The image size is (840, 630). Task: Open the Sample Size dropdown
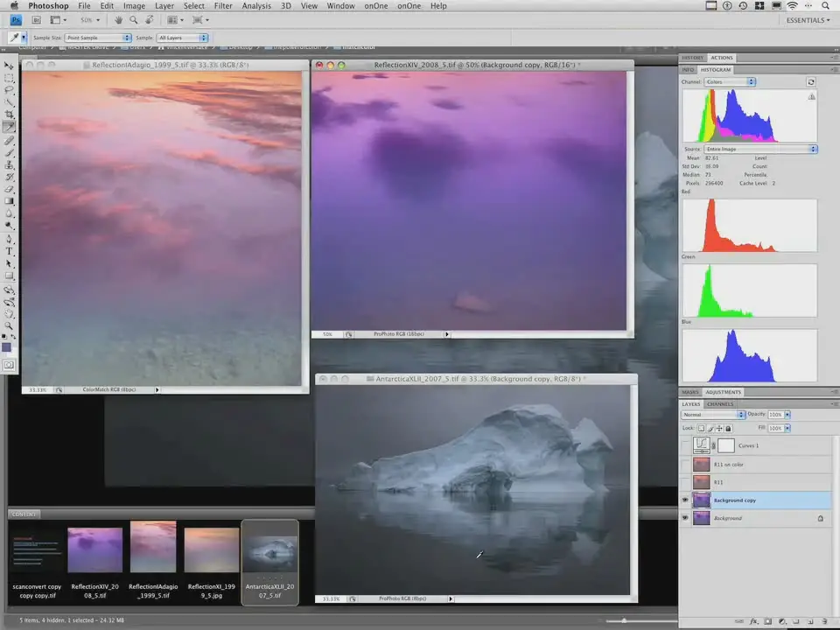(98, 38)
